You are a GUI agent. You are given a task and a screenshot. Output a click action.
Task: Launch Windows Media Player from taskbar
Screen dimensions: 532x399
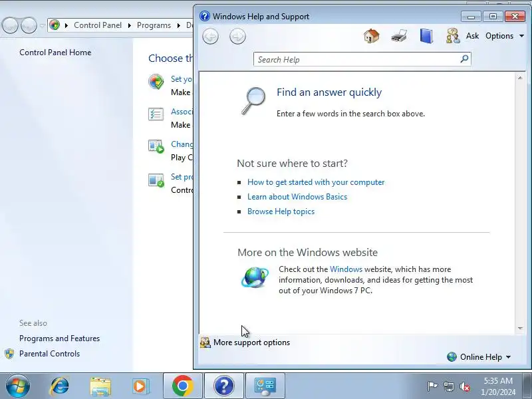click(140, 386)
